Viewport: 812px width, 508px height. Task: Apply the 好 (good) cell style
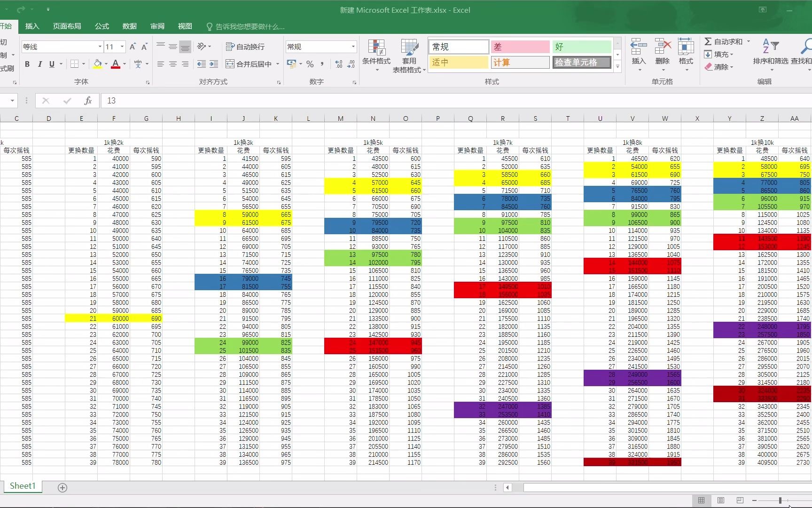point(582,47)
